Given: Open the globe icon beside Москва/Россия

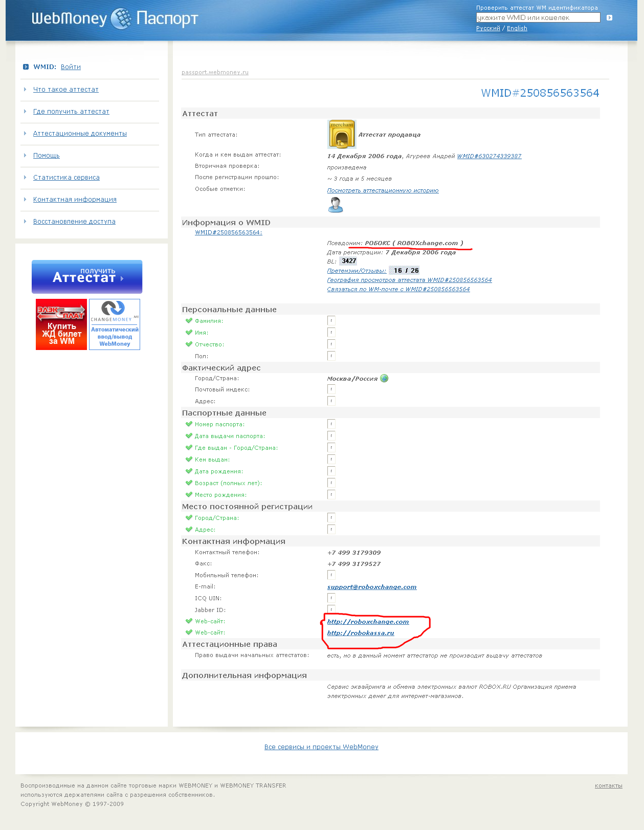Looking at the screenshot, I should click(x=384, y=379).
